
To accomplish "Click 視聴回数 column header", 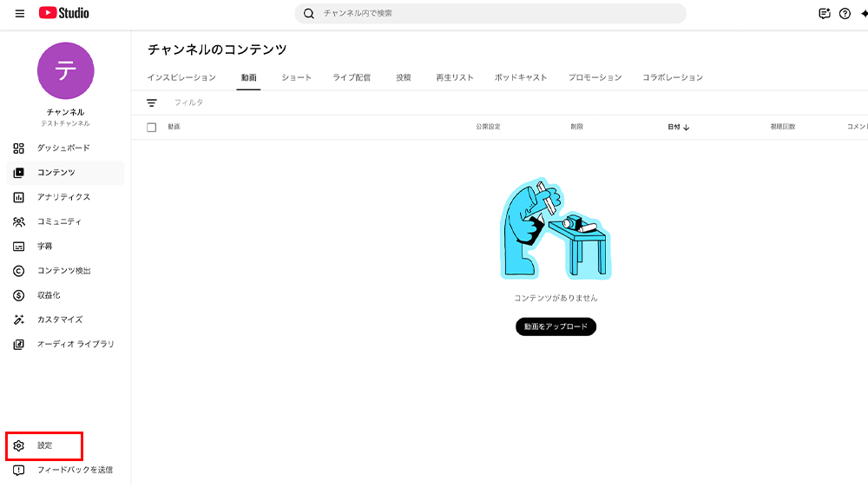I will click(783, 127).
